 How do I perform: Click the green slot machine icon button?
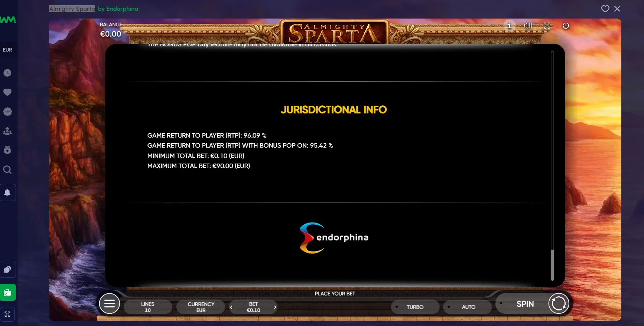click(x=8, y=292)
